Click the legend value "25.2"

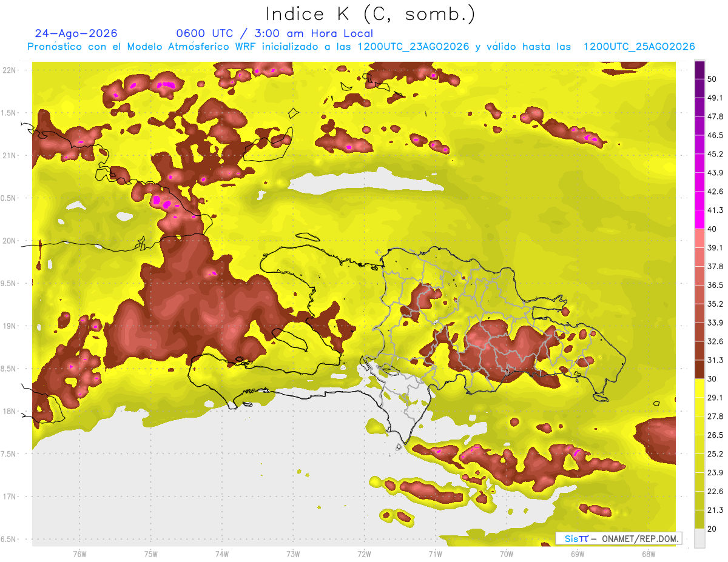tap(715, 454)
